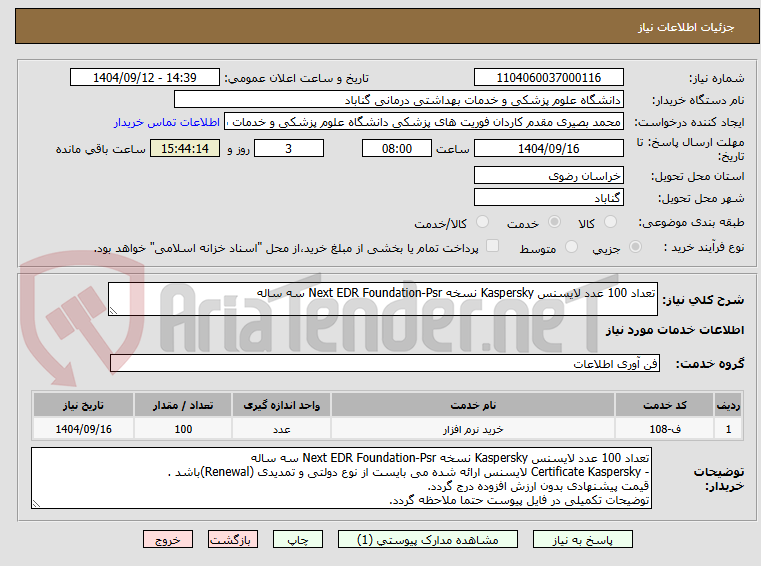The height and width of the screenshot is (566, 761).
Task: Open اطلاعات تماس خریدار link
Action: (x=167, y=122)
